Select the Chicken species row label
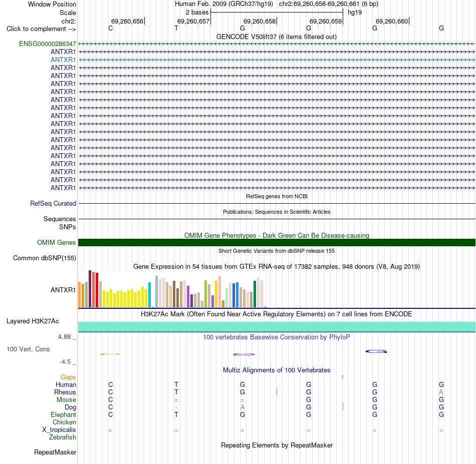The image size is (476, 464). 64,422
